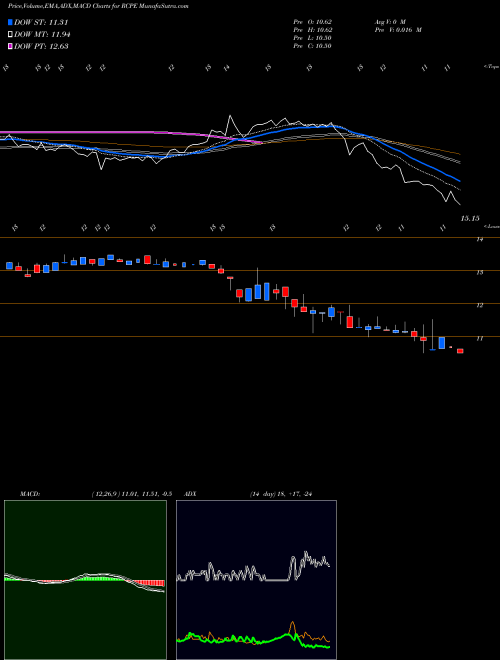Click the '15.15' price label
The image size is (500, 660).
[470, 218]
